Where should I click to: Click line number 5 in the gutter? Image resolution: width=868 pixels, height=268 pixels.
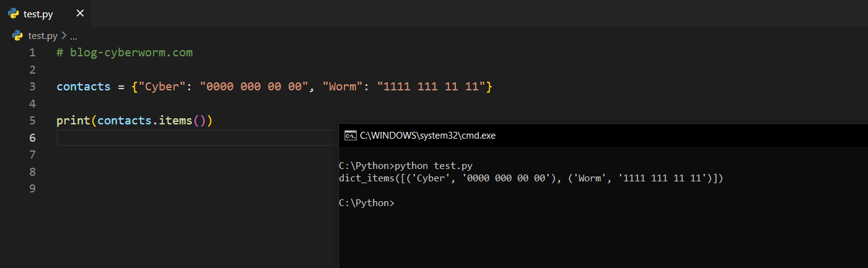click(32, 120)
